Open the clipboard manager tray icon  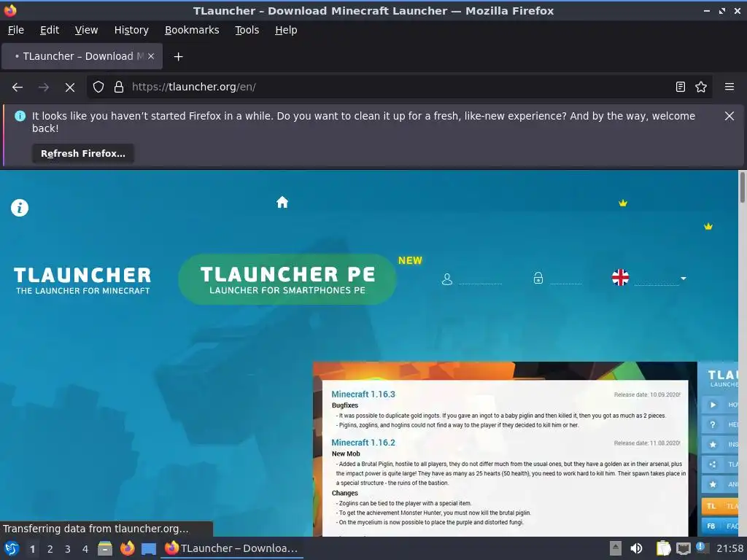[x=663, y=548]
